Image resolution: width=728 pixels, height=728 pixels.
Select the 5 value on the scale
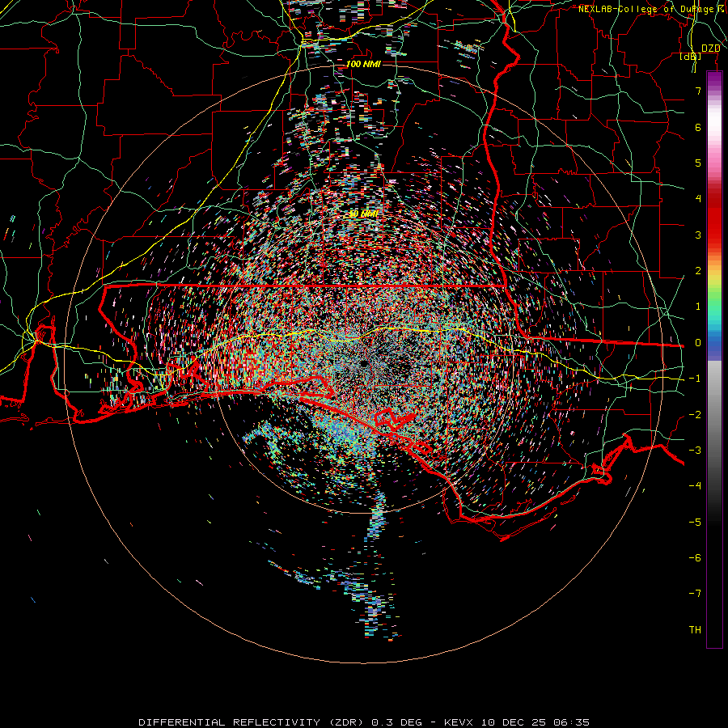(698, 163)
